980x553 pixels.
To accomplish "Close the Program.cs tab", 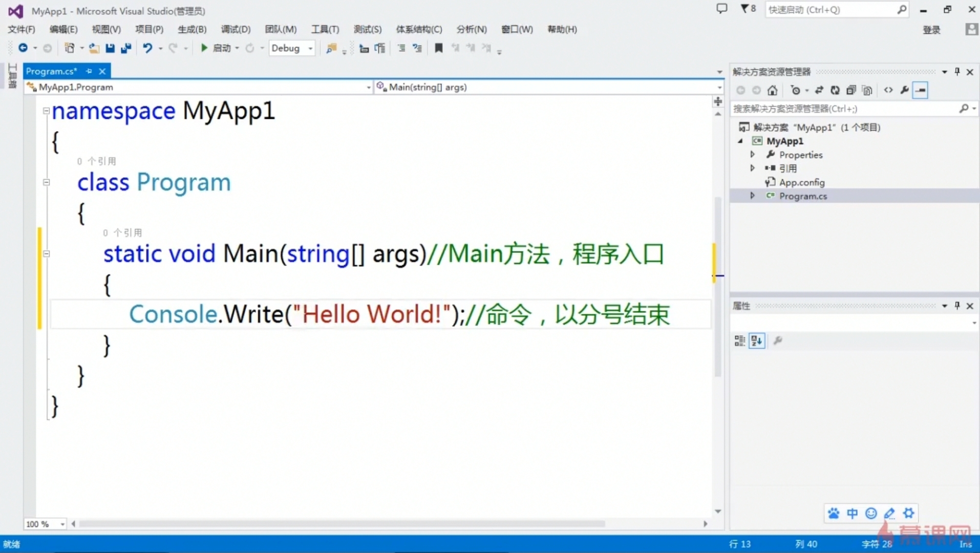I will (102, 71).
